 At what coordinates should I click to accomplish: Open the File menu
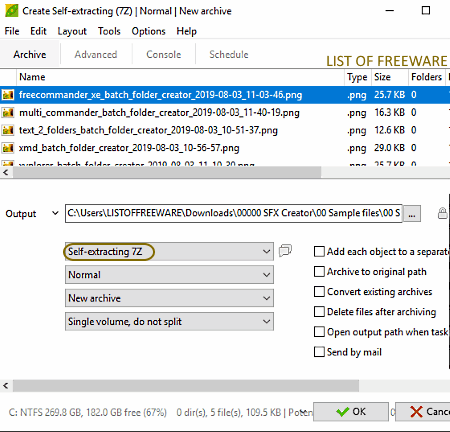point(12,31)
